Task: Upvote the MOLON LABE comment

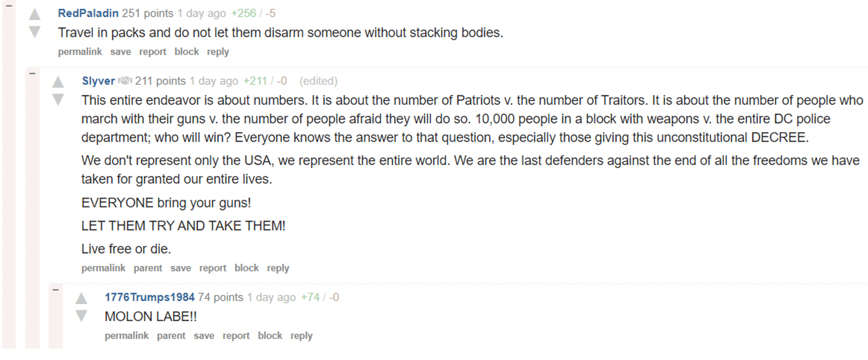Action: [x=81, y=298]
